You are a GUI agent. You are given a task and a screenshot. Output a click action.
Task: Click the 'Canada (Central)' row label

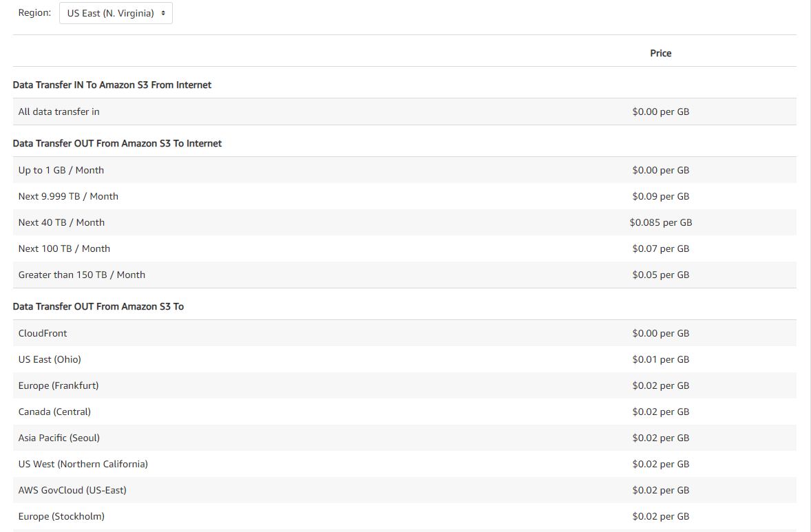54,412
